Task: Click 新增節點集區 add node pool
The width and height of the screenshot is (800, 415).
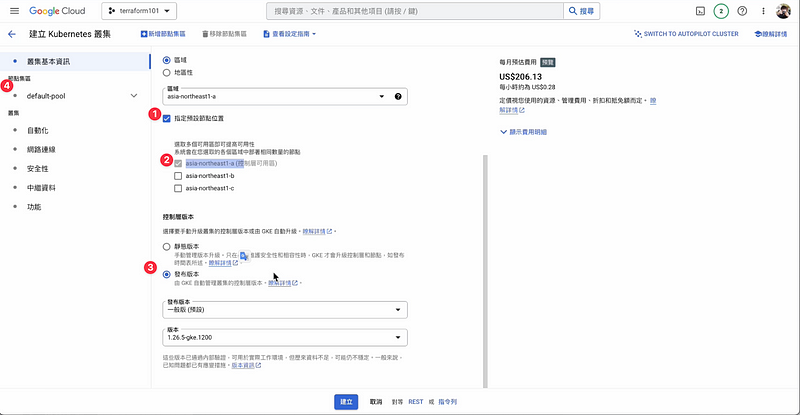Action: point(163,34)
